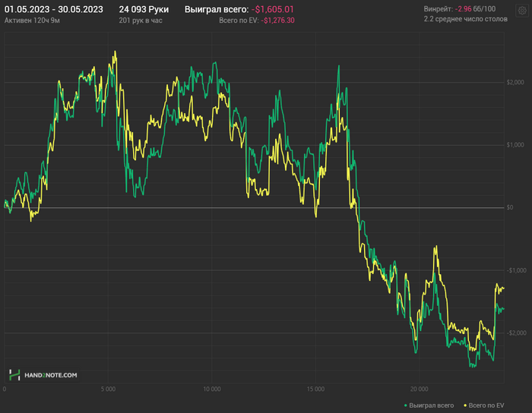This screenshot has width=532, height=413.
Task: Click the 'Всего по EV:' header label
Action: point(239,20)
